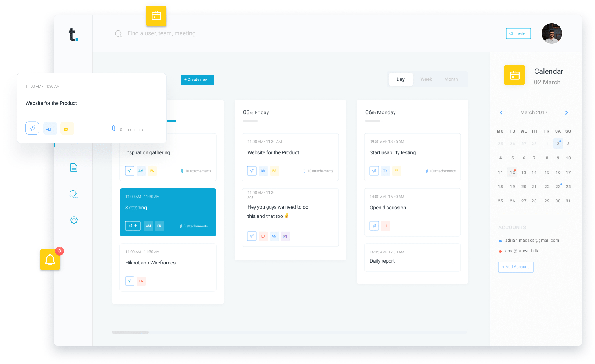Go to next month after March 2017
The height and width of the screenshot is (364, 595).
point(567,113)
